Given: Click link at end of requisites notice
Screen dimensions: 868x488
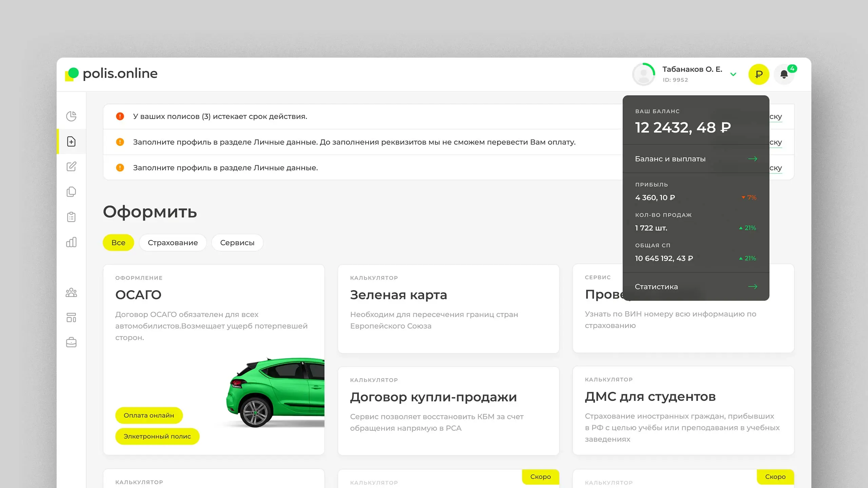Looking at the screenshot, I should [776, 142].
